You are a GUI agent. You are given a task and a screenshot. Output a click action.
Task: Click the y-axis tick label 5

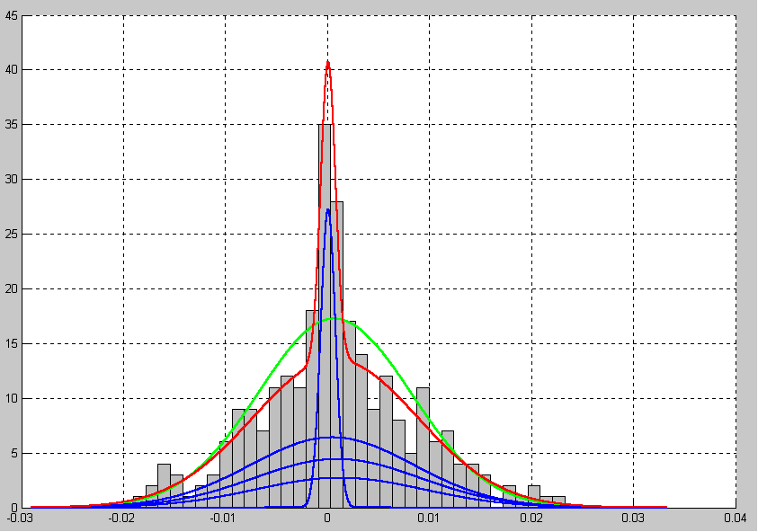(14, 453)
